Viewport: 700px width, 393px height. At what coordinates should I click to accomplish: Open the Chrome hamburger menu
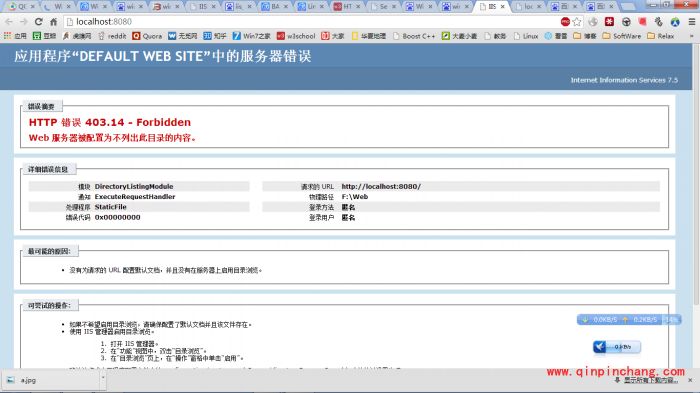(692, 21)
